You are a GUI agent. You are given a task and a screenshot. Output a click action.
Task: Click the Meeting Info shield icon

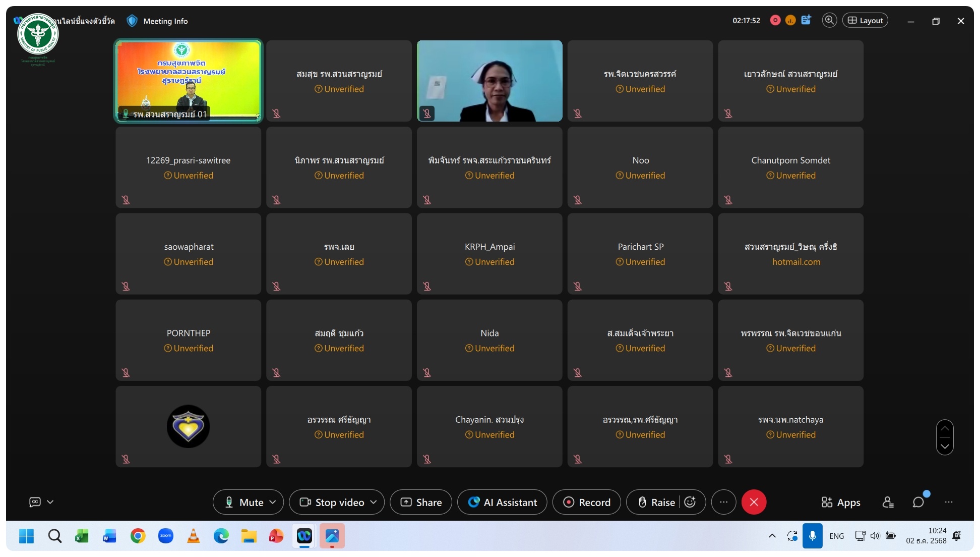pos(132,21)
